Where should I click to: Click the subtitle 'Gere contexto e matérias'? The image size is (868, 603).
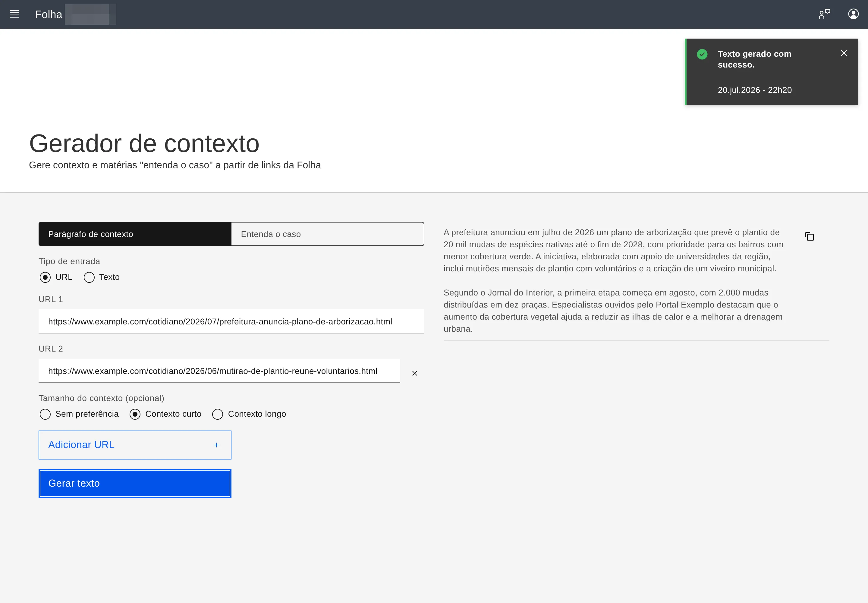click(x=175, y=165)
